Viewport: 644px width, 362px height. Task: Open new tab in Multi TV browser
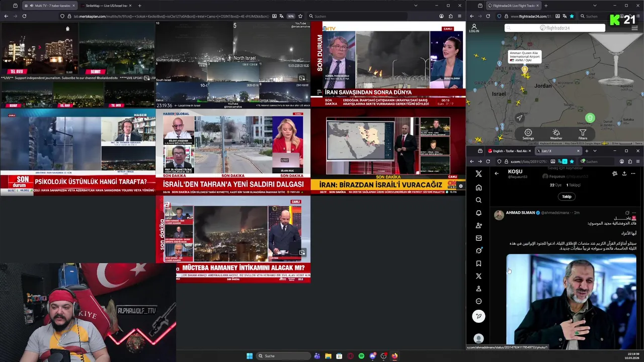139,6
